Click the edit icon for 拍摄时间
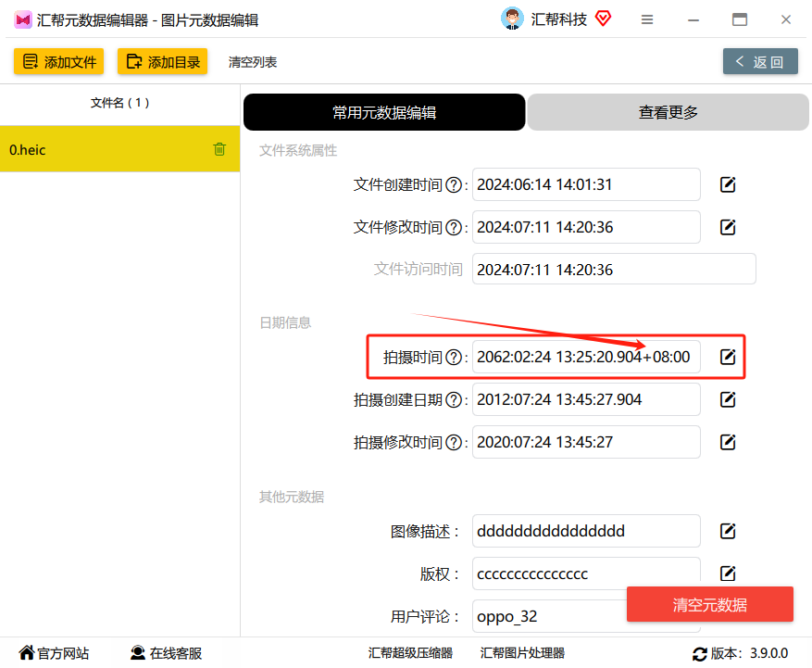Image resolution: width=812 pixels, height=668 pixels. point(728,357)
